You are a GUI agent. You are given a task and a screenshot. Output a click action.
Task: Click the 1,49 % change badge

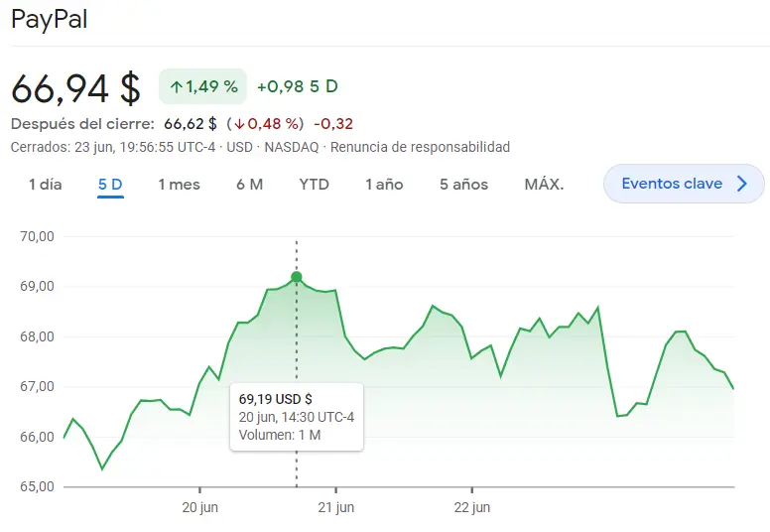tap(202, 86)
